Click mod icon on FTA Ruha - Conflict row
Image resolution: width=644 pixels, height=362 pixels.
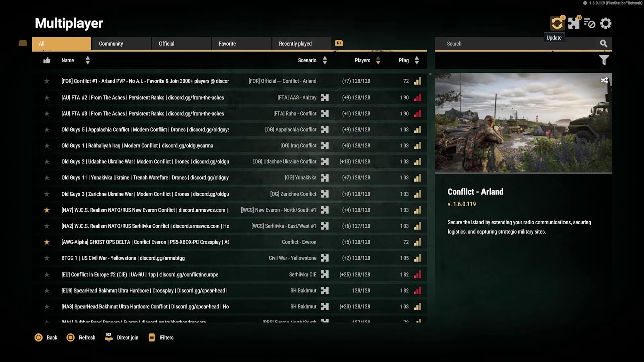click(325, 114)
